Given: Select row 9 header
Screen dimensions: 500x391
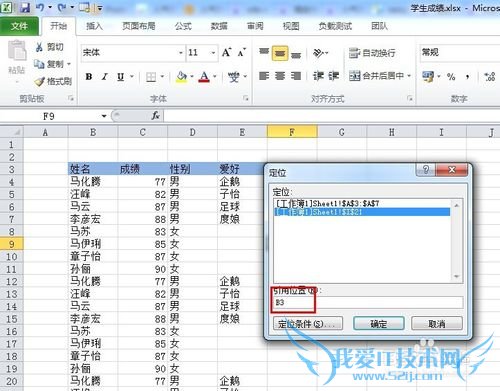Looking at the screenshot, I should 12,244.
